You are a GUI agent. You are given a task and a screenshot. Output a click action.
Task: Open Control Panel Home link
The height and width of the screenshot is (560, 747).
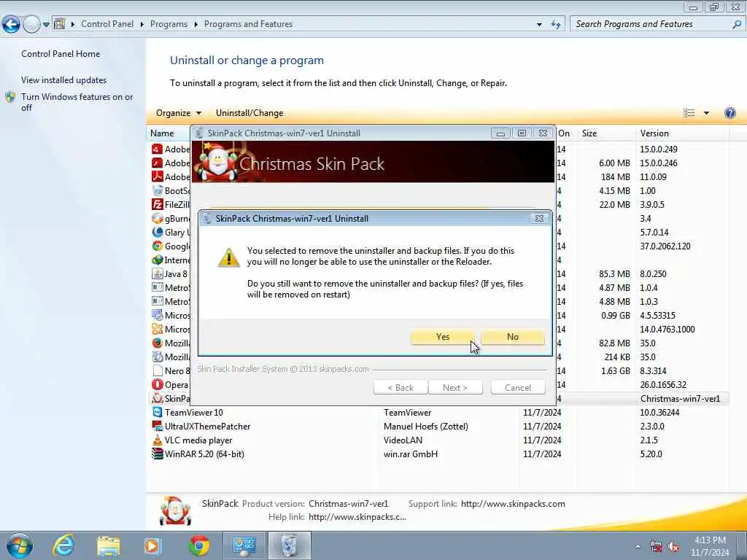[61, 54]
